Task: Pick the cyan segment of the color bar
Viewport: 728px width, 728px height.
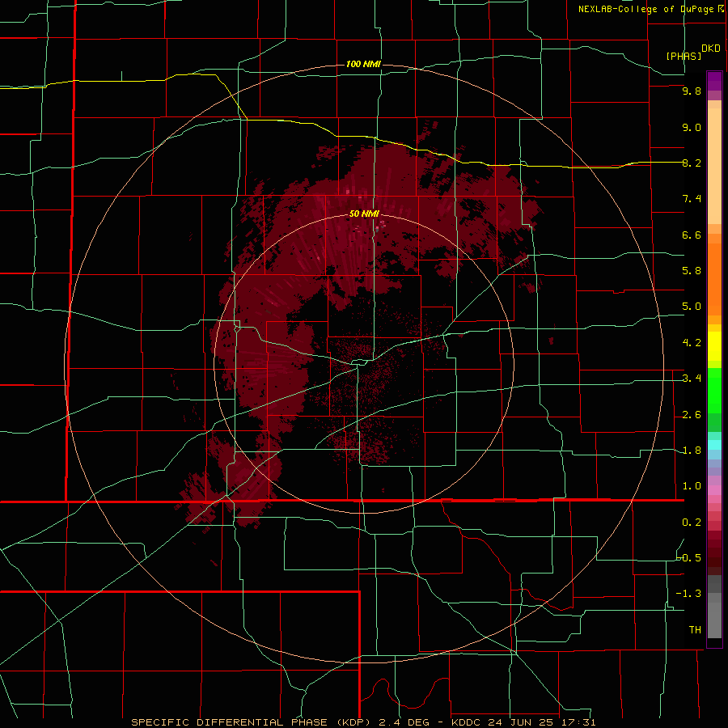Action: click(x=714, y=445)
